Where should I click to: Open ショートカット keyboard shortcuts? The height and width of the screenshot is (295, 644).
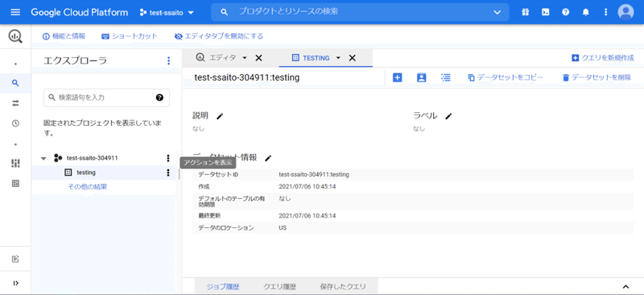click(130, 36)
